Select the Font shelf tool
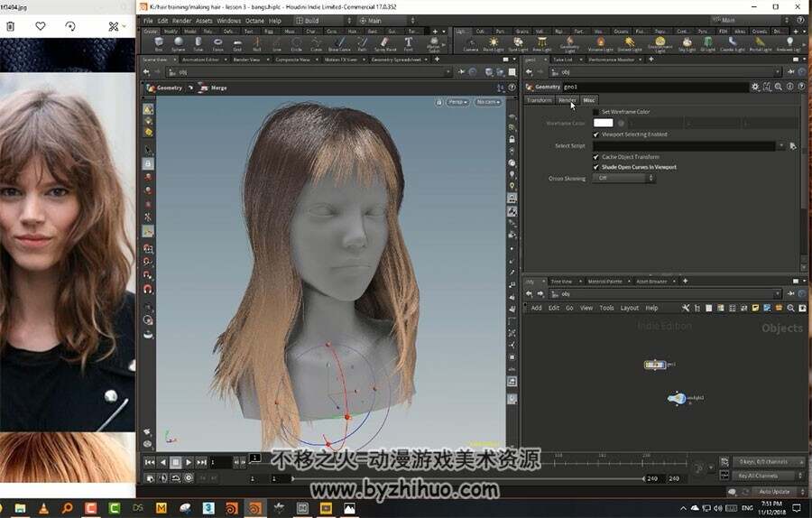This screenshot has height=518, width=812. (409, 44)
